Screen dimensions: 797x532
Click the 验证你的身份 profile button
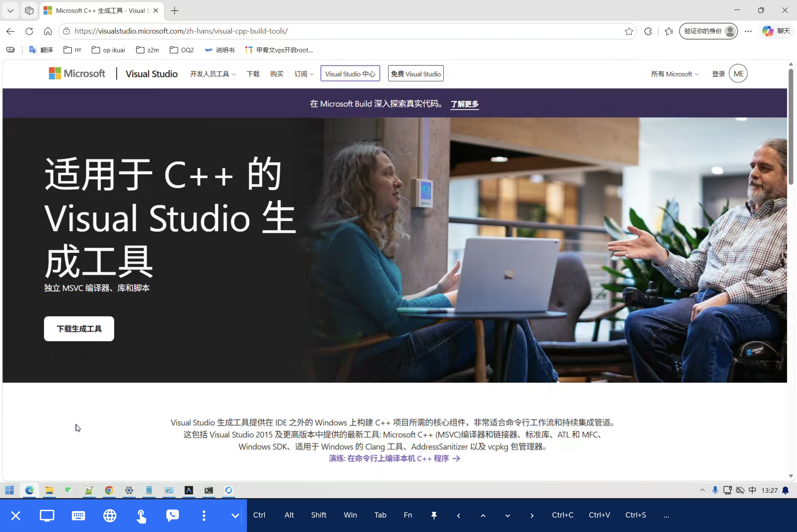point(708,31)
